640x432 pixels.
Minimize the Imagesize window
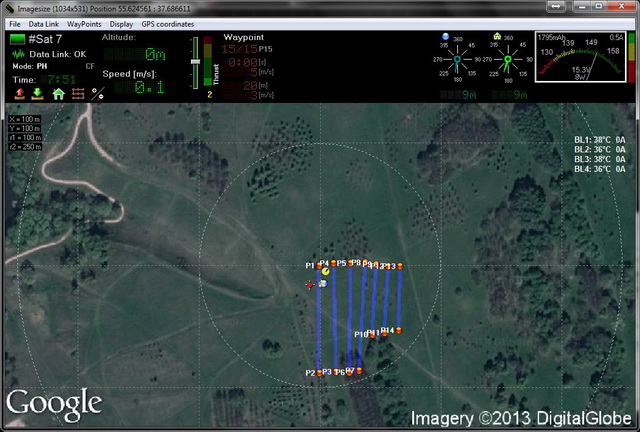[x=582, y=6]
